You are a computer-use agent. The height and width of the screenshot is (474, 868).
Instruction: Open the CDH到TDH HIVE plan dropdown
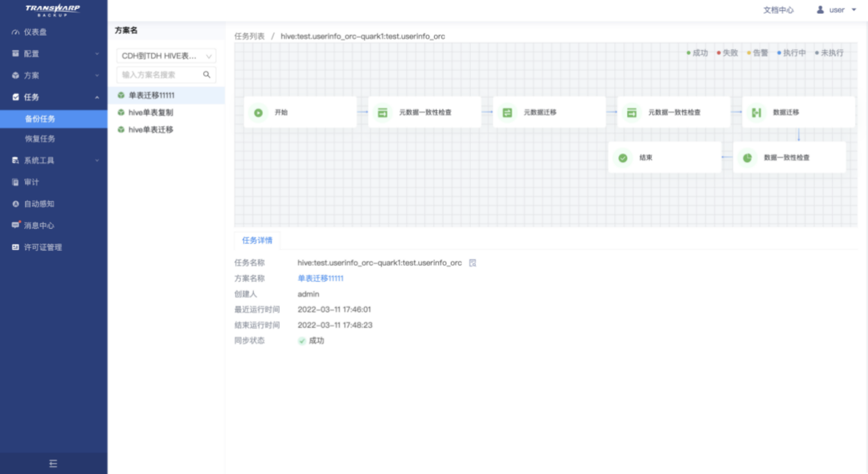tap(166, 56)
